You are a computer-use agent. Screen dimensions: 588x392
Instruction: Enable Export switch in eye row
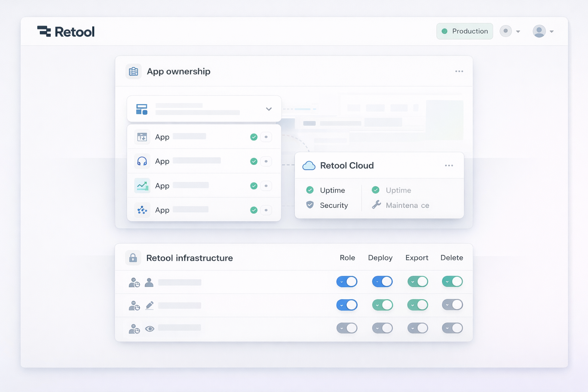click(x=418, y=328)
